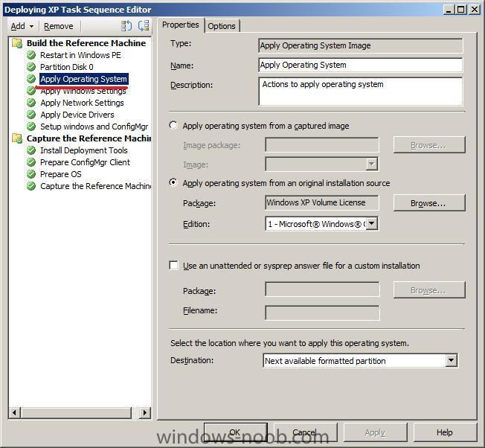Select Restart in Windows PE step

point(80,55)
